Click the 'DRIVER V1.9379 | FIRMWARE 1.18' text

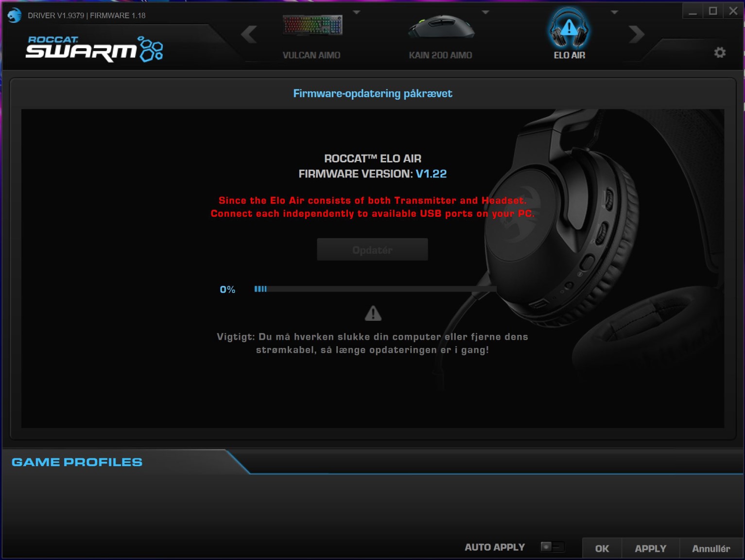coord(87,16)
